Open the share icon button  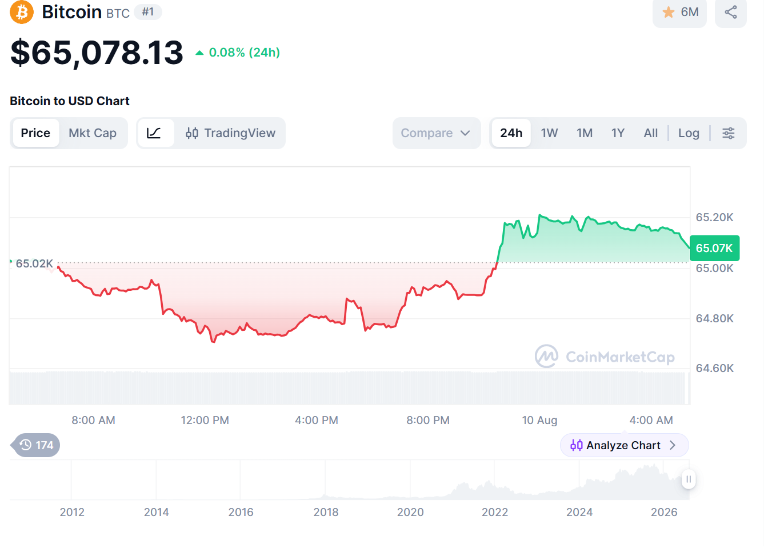730,12
